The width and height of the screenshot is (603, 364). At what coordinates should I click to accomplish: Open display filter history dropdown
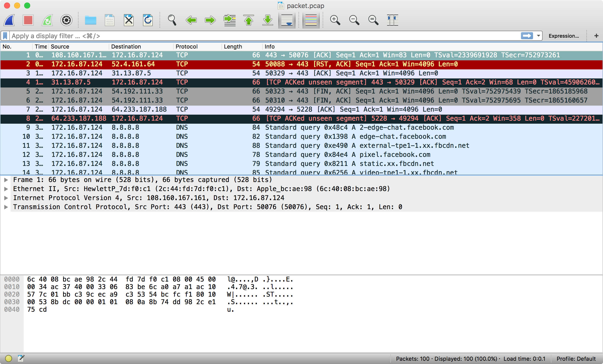[x=538, y=36]
